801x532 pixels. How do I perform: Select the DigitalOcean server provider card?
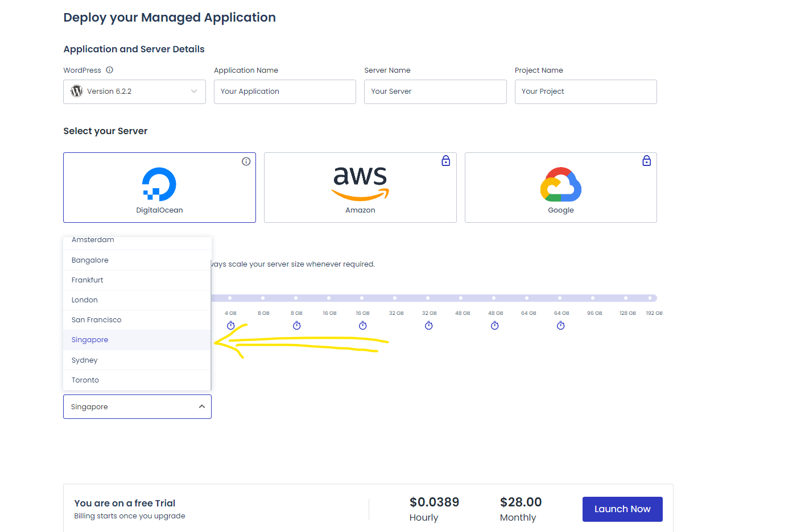[159, 188]
